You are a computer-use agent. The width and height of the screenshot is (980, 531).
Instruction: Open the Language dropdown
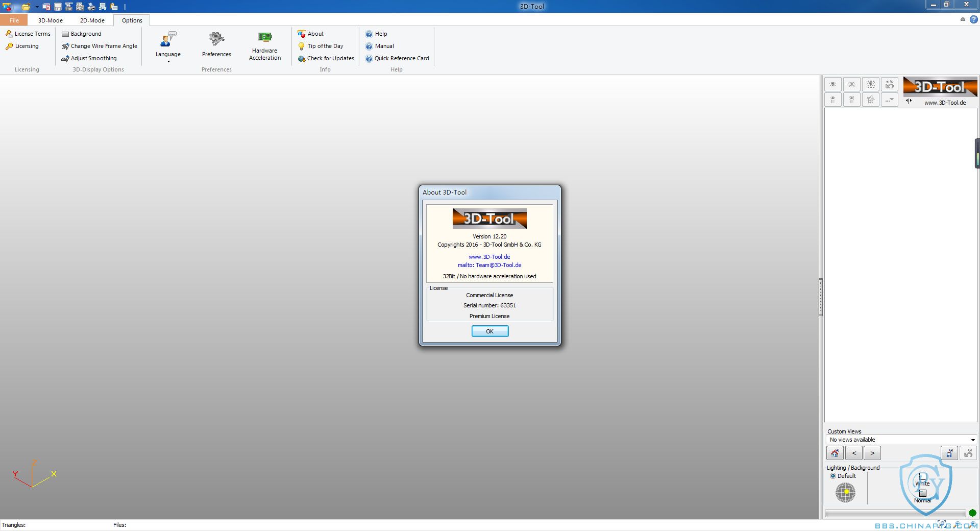pyautogui.click(x=168, y=46)
